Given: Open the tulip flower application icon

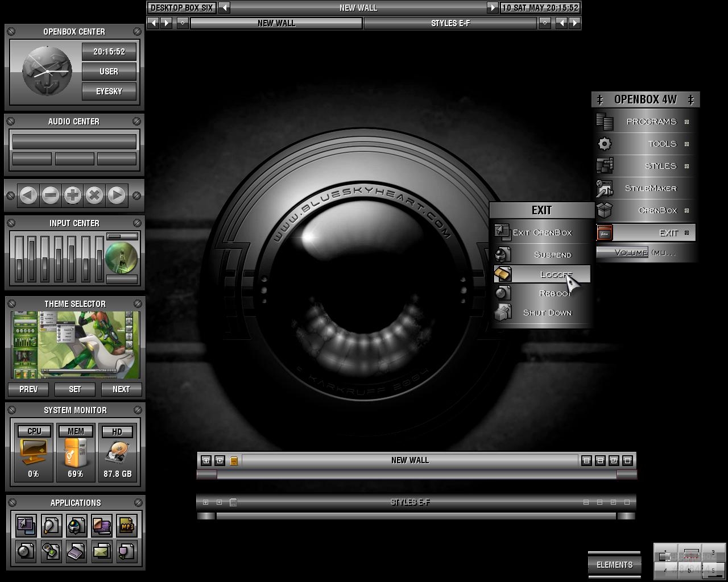Looking at the screenshot, I should 127,551.
